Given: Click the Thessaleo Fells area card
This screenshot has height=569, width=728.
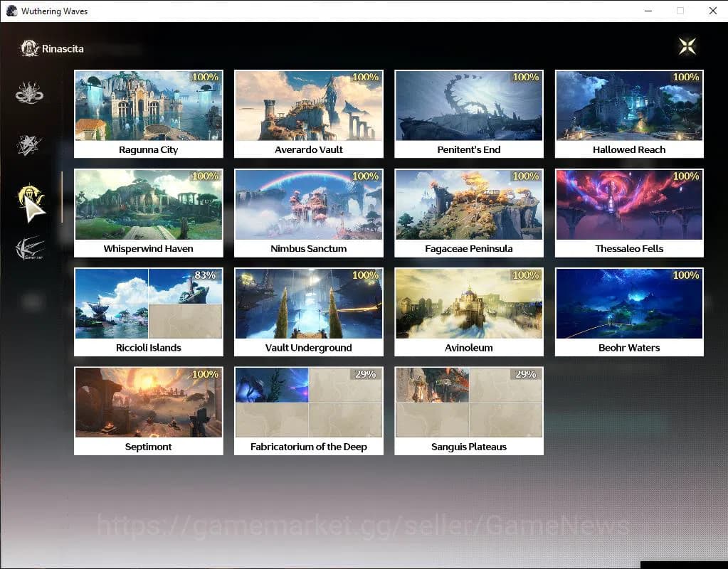Looking at the screenshot, I should click(x=629, y=212).
